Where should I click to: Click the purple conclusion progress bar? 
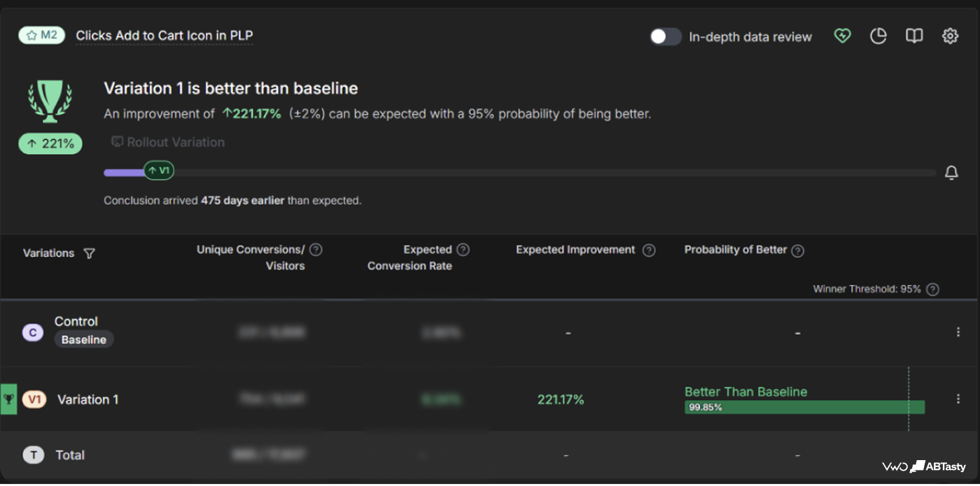pos(124,172)
